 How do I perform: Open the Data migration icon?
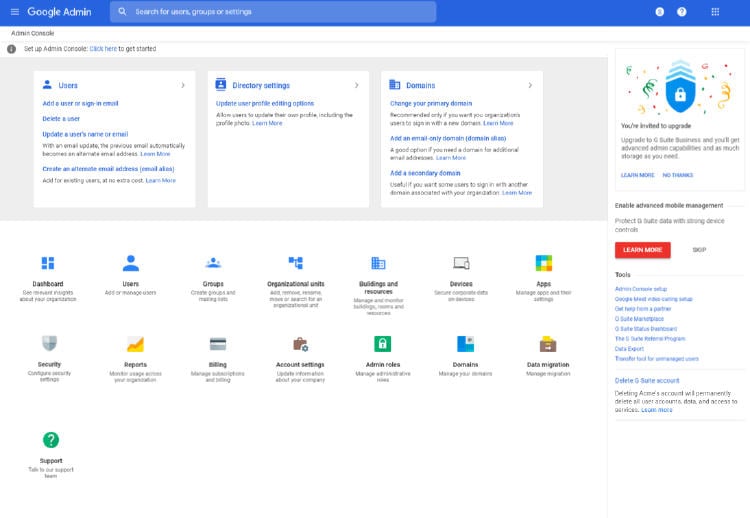tap(547, 344)
